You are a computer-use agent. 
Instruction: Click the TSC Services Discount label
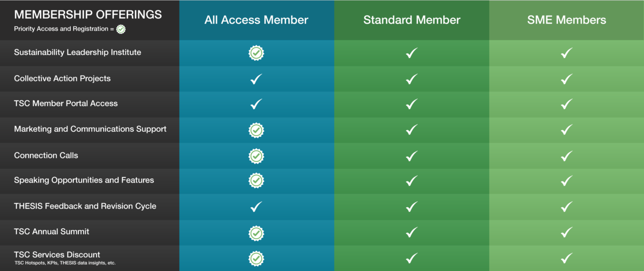(57, 254)
